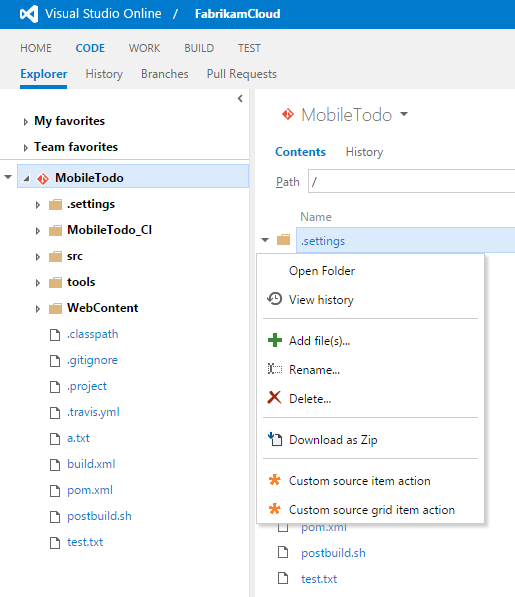This screenshot has width=515, height=597.
Task: Click the .gitignore file icon
Action: [x=55, y=361]
